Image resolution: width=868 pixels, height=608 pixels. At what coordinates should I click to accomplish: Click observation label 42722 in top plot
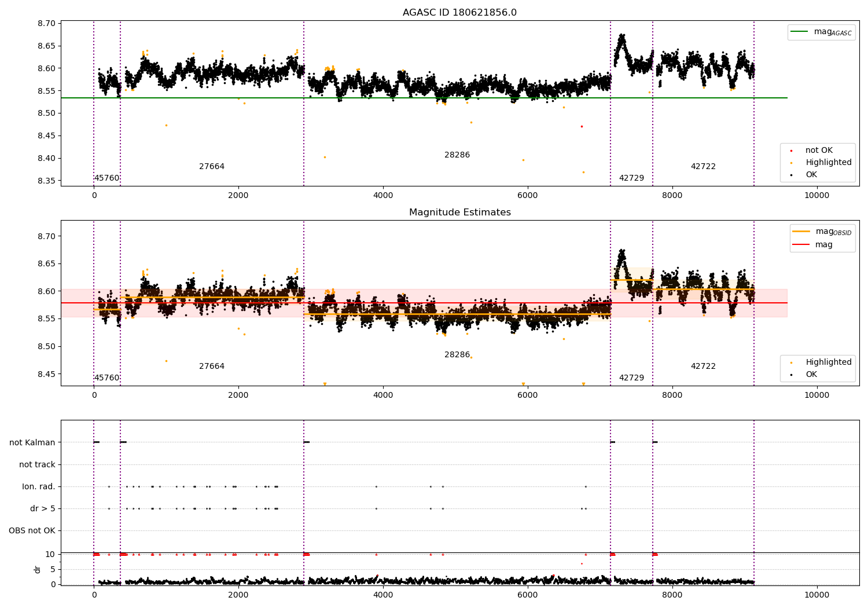703,167
